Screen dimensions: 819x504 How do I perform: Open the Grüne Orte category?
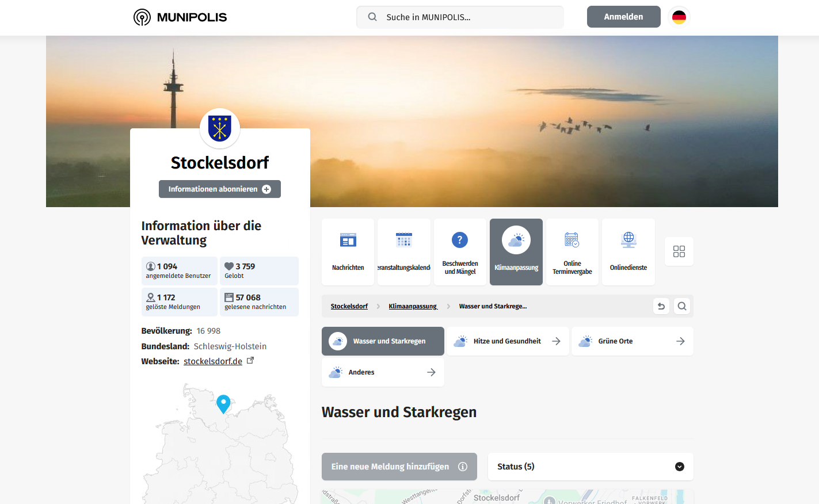pos(632,341)
